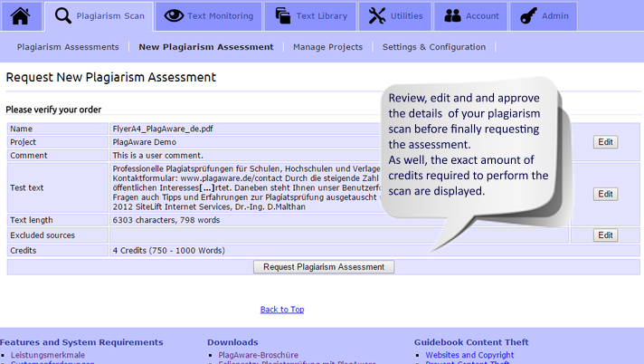Click 'This is a user comment.' text
The height and width of the screenshot is (364, 644).
(x=157, y=156)
